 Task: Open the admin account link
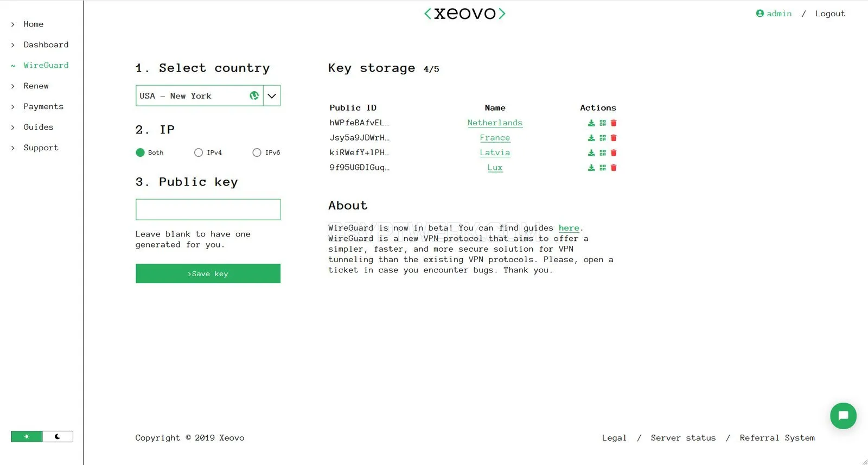(x=779, y=14)
